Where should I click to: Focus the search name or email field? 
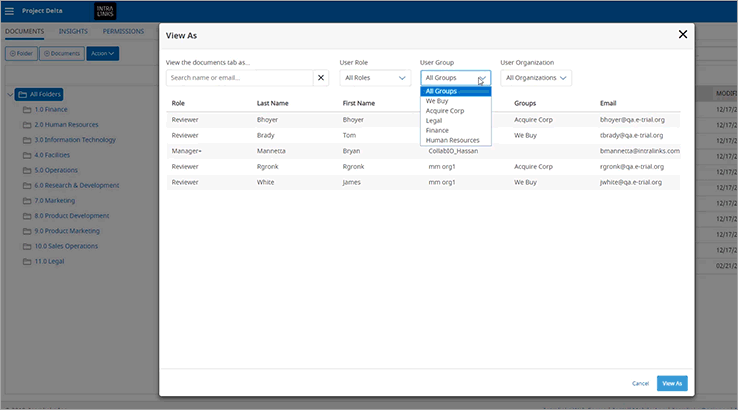click(240, 77)
